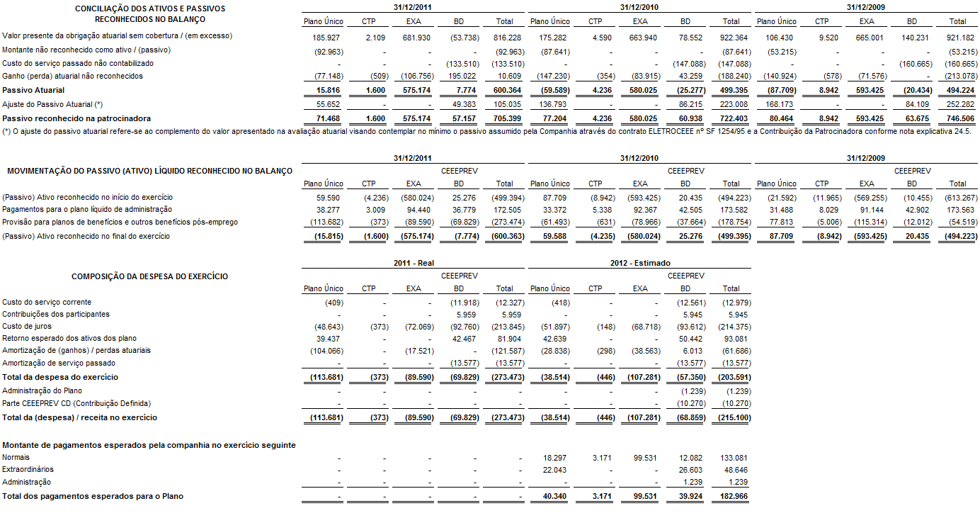This screenshot has width=980, height=518.
Task: Select the bold total 705.399
Action: tap(507, 118)
